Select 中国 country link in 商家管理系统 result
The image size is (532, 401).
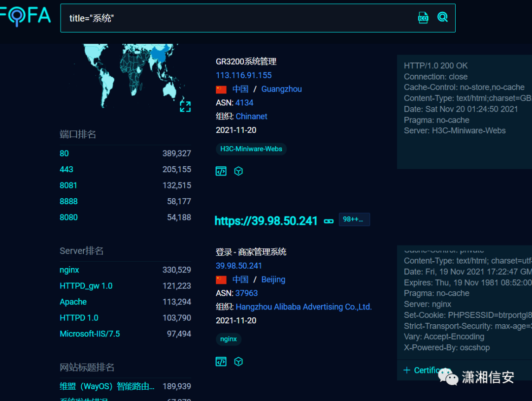[x=240, y=279]
